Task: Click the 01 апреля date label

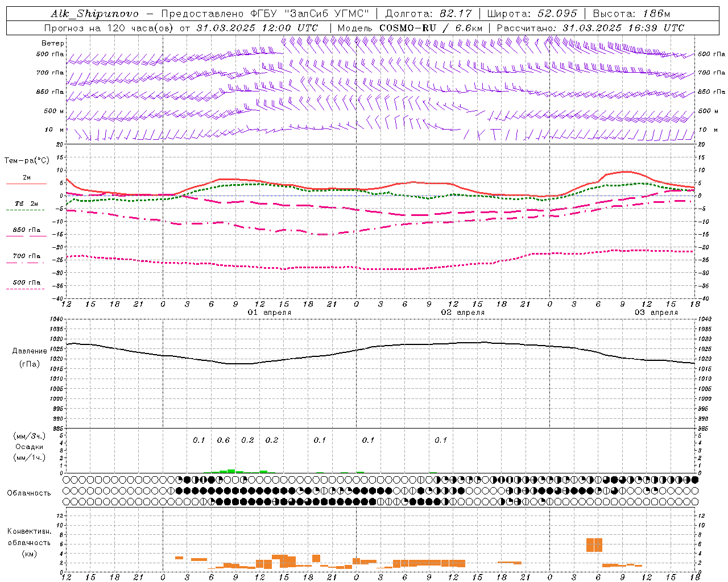Action: point(270,313)
